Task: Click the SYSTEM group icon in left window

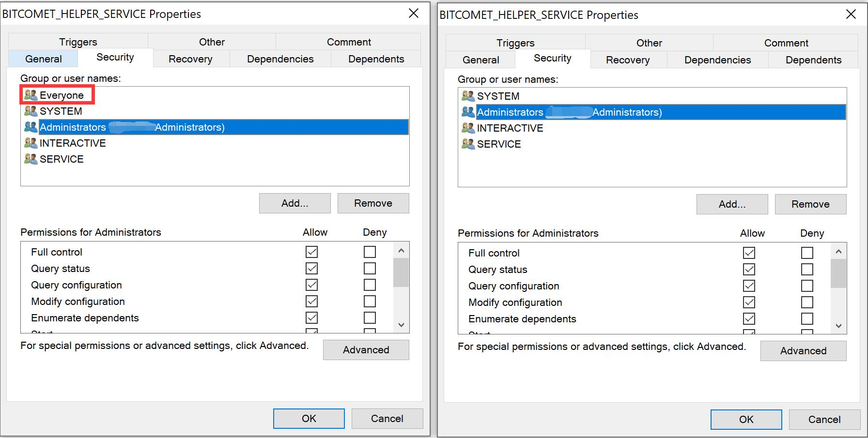Action: coord(31,111)
